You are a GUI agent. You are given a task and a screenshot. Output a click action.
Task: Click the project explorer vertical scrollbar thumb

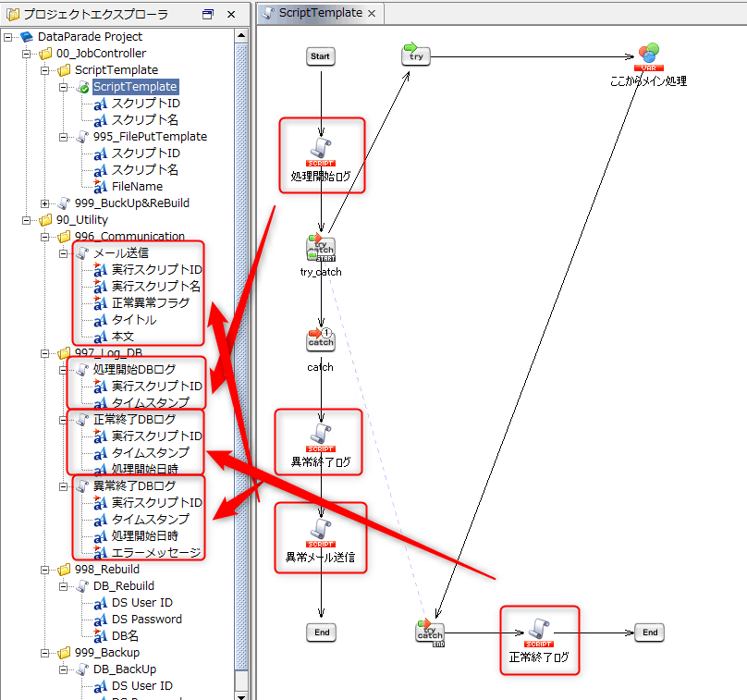(241, 356)
